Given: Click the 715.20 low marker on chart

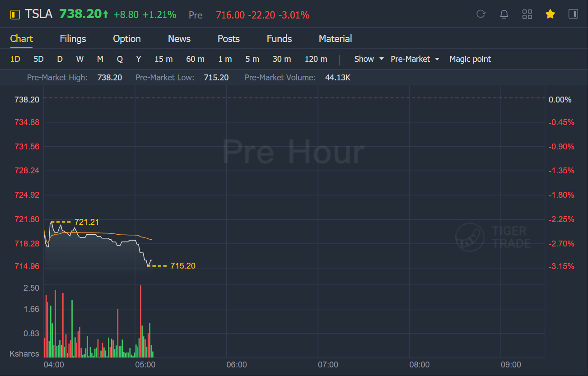Looking at the screenshot, I should pyautogui.click(x=183, y=266).
